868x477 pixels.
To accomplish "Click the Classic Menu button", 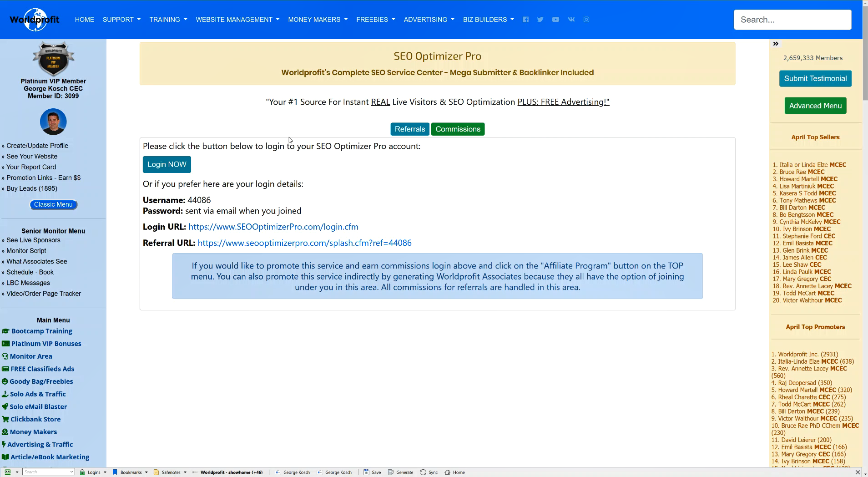I will [x=53, y=204].
